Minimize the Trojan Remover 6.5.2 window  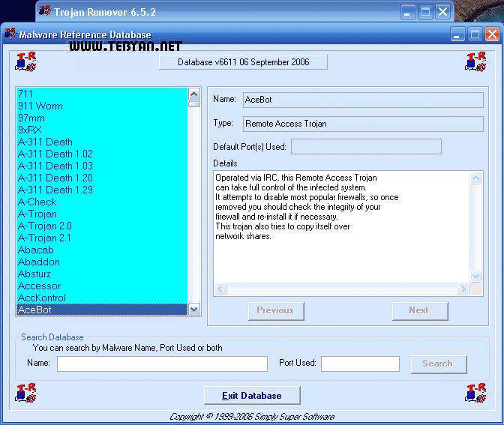(408, 12)
